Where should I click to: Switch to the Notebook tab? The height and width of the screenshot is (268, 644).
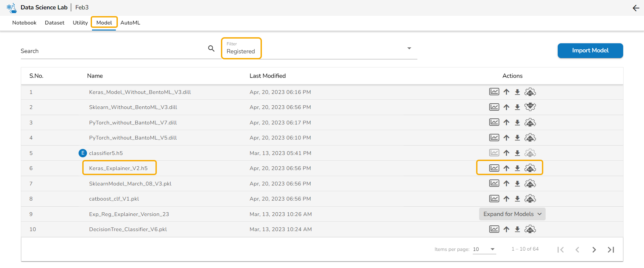point(24,23)
